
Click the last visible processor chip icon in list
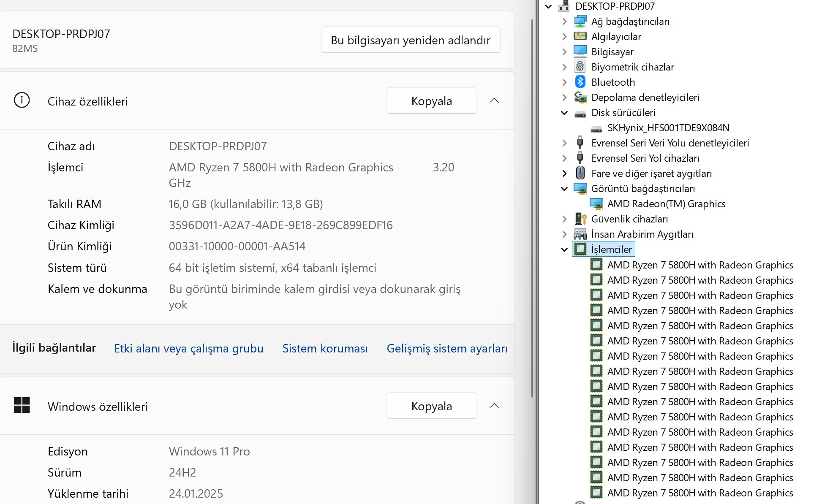(x=596, y=492)
